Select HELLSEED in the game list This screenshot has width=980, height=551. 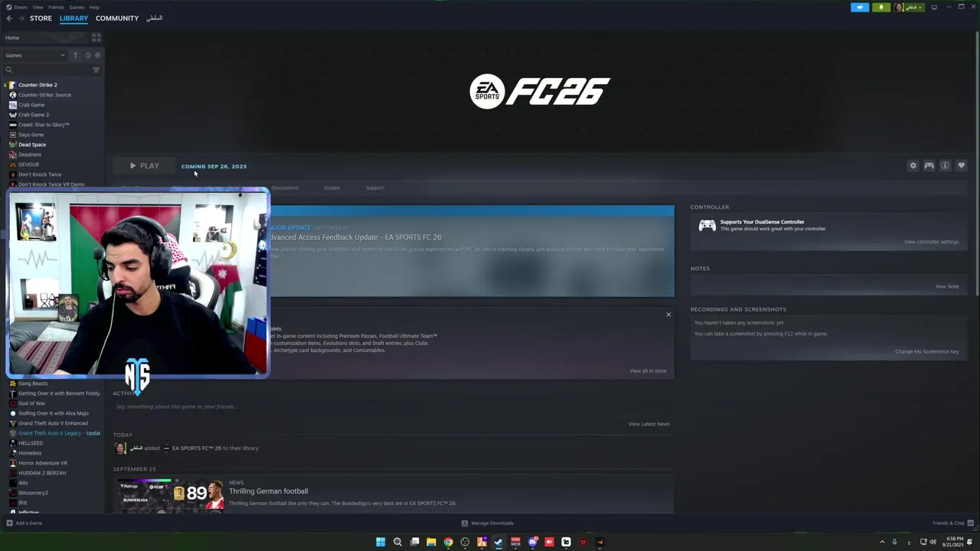point(31,443)
